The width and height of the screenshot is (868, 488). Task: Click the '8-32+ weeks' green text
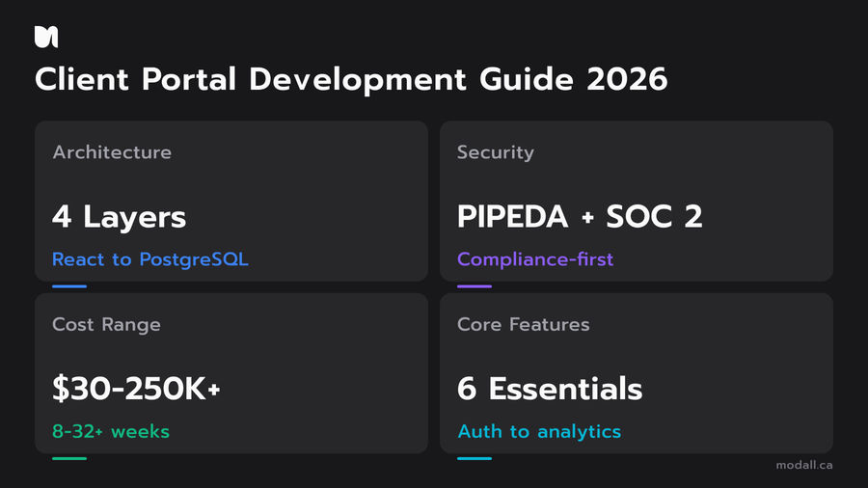pyautogui.click(x=111, y=431)
